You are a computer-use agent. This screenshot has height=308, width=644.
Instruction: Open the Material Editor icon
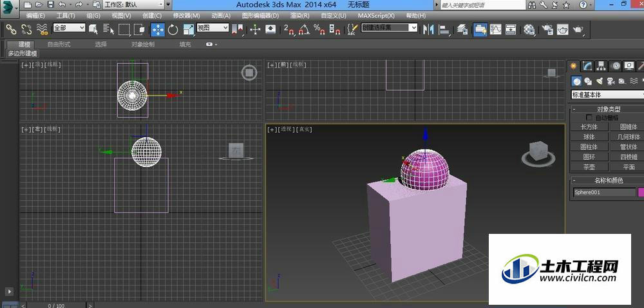coord(529,29)
